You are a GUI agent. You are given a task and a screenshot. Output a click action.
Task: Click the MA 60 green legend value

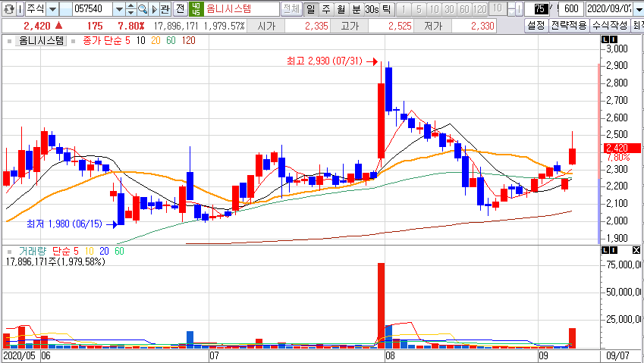pos(171,41)
